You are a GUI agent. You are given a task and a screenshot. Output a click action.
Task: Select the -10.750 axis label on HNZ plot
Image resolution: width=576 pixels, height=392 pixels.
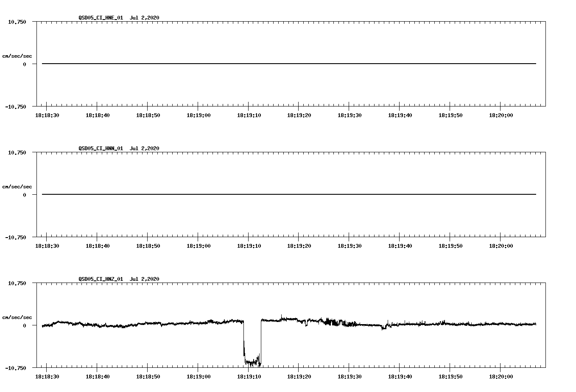16,368
